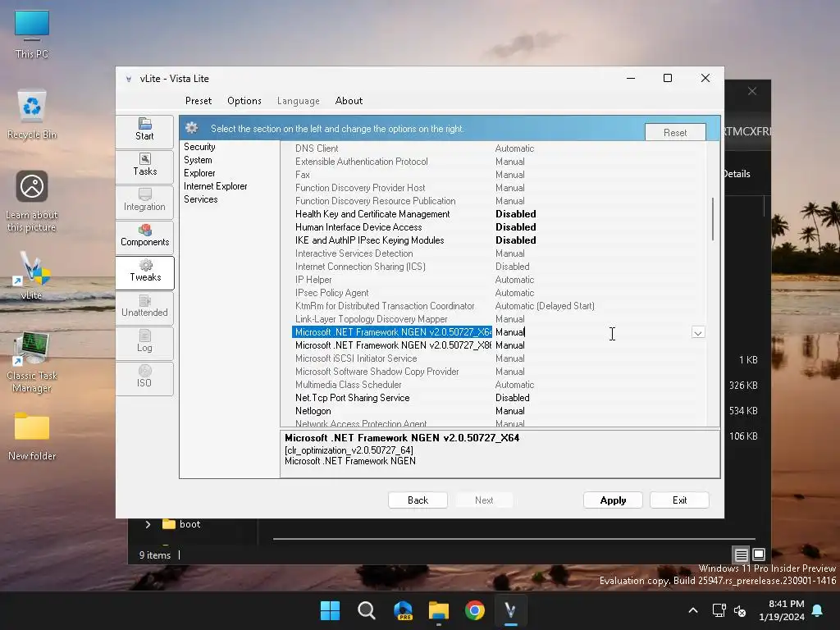
Task: Open File Explorer from the taskbar
Action: [439, 610]
